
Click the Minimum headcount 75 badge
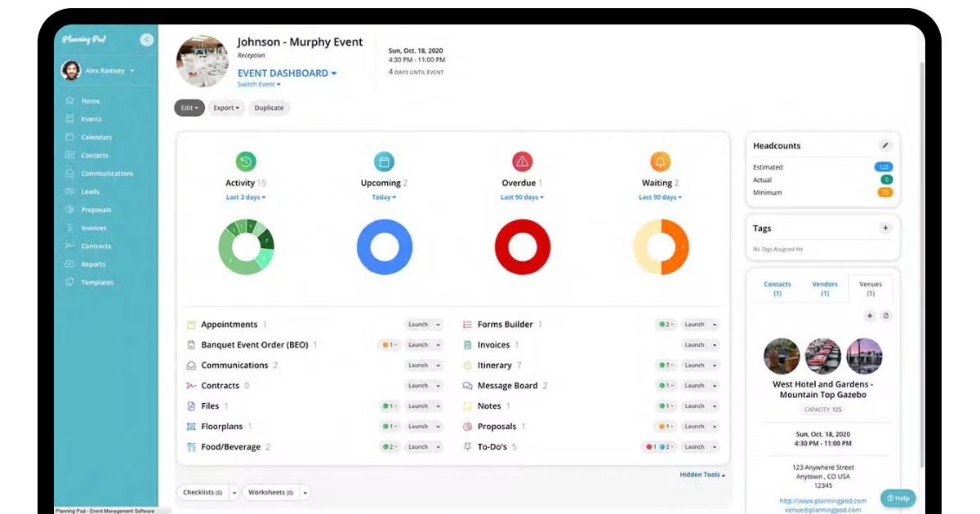coord(885,193)
